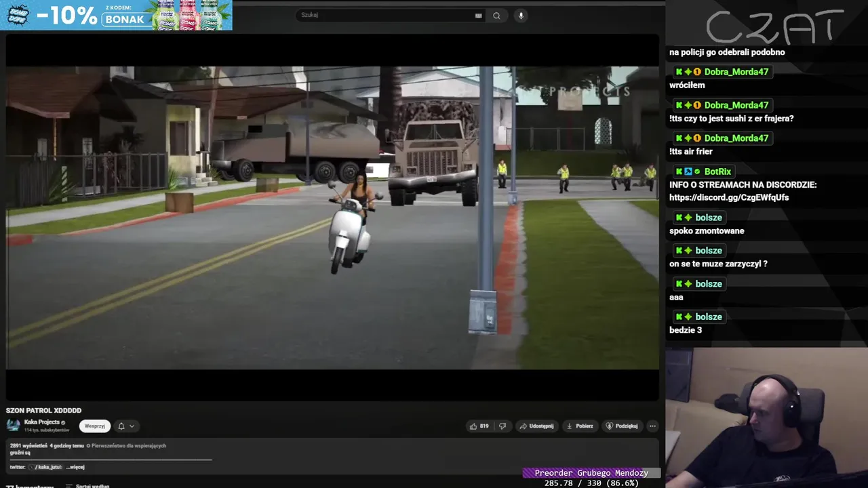
Task: Click bolsze above 'bedzie 3' message
Action: 709,317
